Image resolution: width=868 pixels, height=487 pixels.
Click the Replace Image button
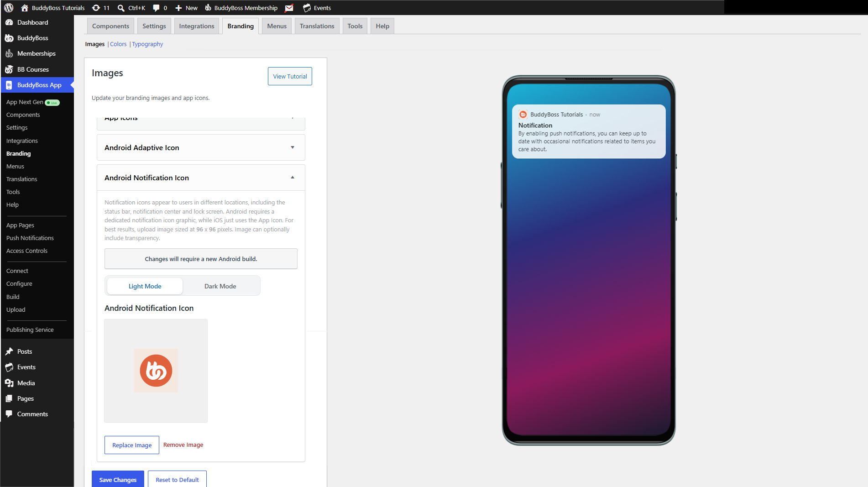coord(132,445)
